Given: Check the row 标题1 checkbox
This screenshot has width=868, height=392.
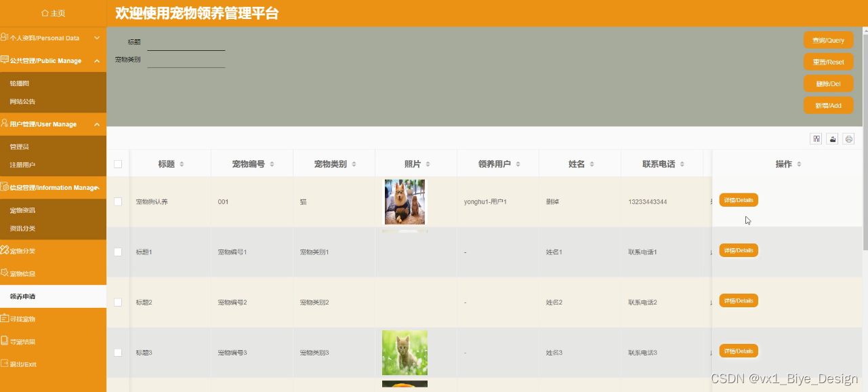Looking at the screenshot, I should click(118, 252).
